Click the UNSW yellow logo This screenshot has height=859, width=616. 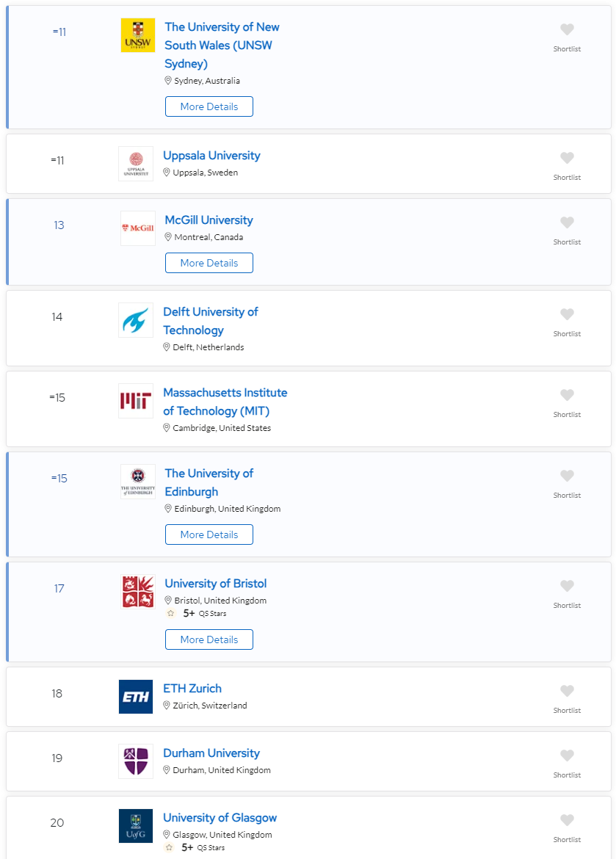138,35
